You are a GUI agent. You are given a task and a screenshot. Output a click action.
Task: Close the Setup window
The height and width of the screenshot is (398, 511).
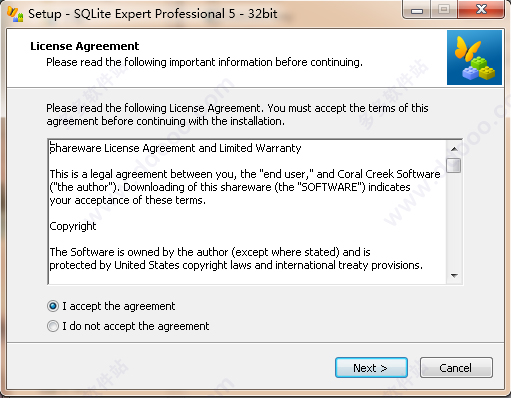click(481, 10)
